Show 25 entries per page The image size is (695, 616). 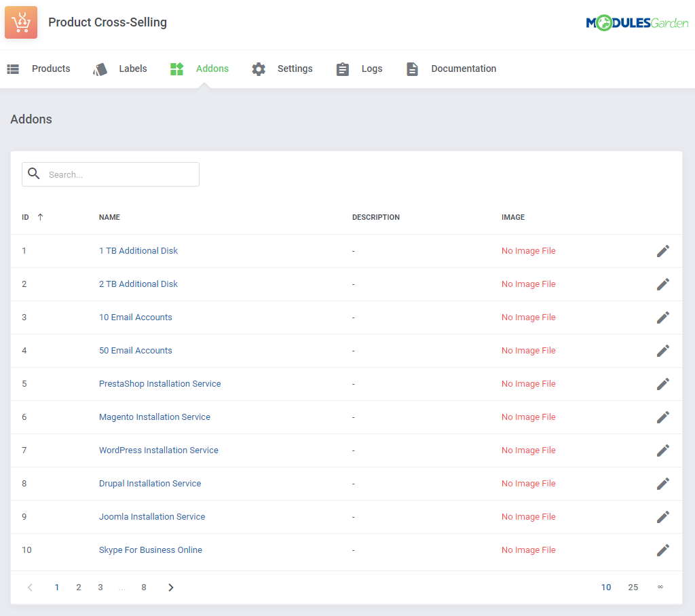pos(633,588)
